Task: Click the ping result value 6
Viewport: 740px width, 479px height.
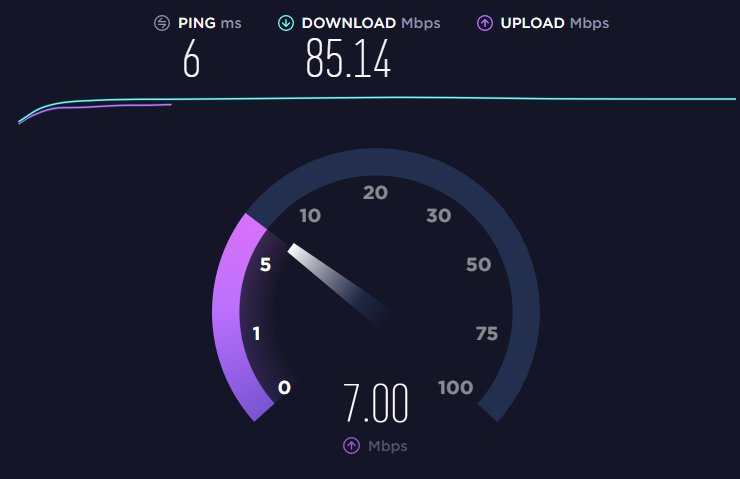Action: (192, 59)
